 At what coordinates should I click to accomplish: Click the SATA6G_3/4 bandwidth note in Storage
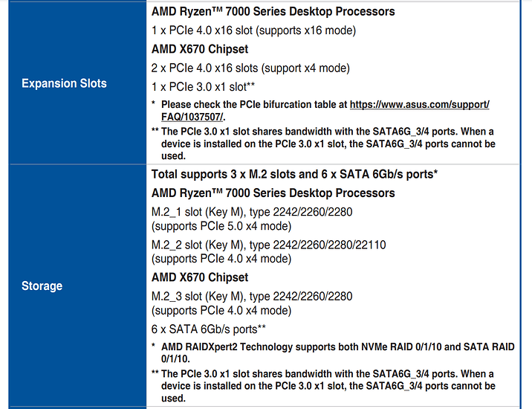[328, 386]
